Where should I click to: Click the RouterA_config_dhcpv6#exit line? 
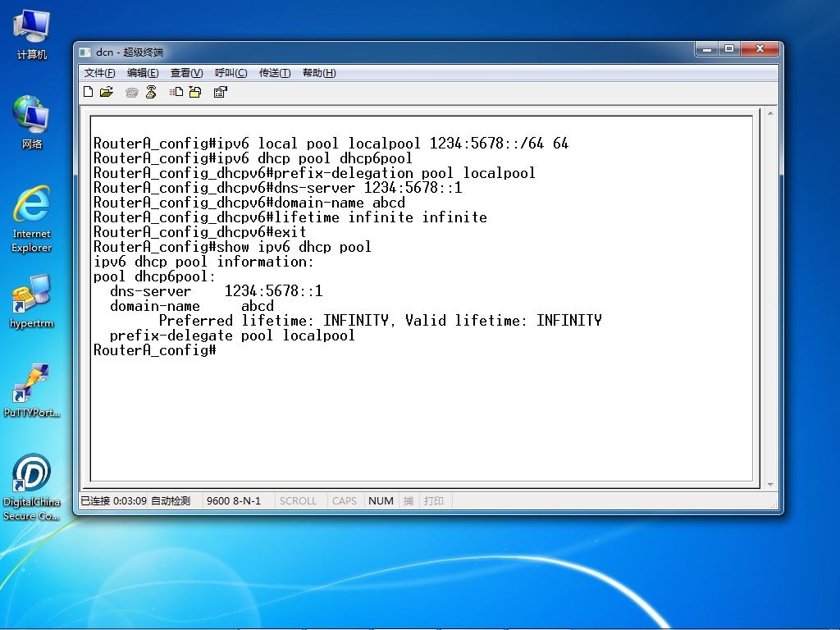pos(200,232)
